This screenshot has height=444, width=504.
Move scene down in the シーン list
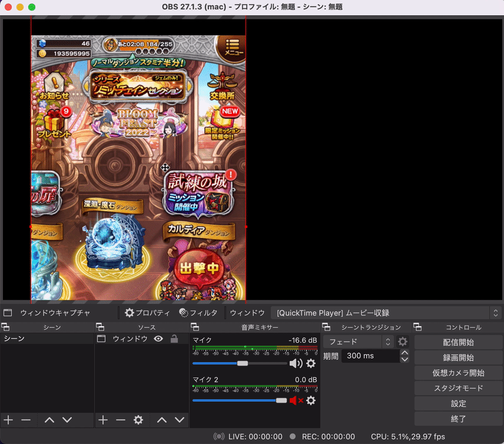click(67, 420)
